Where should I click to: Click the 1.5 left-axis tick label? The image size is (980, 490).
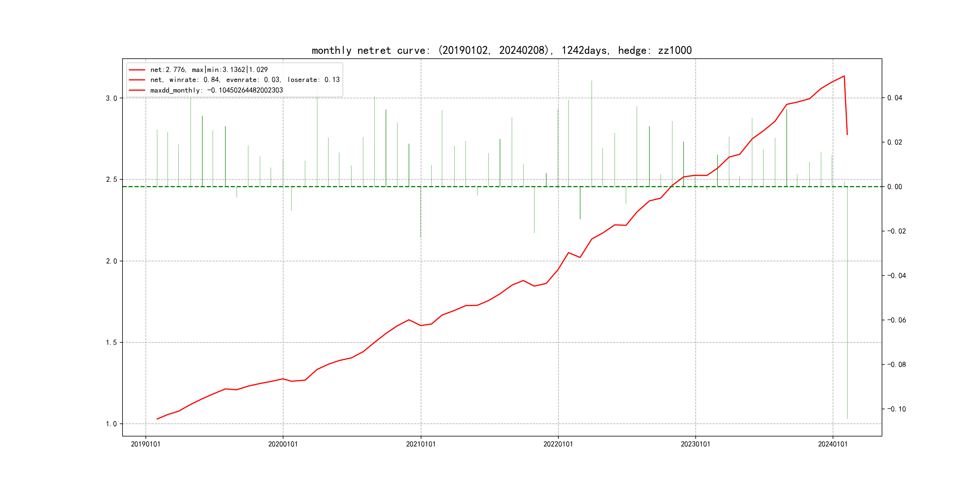[x=111, y=342]
